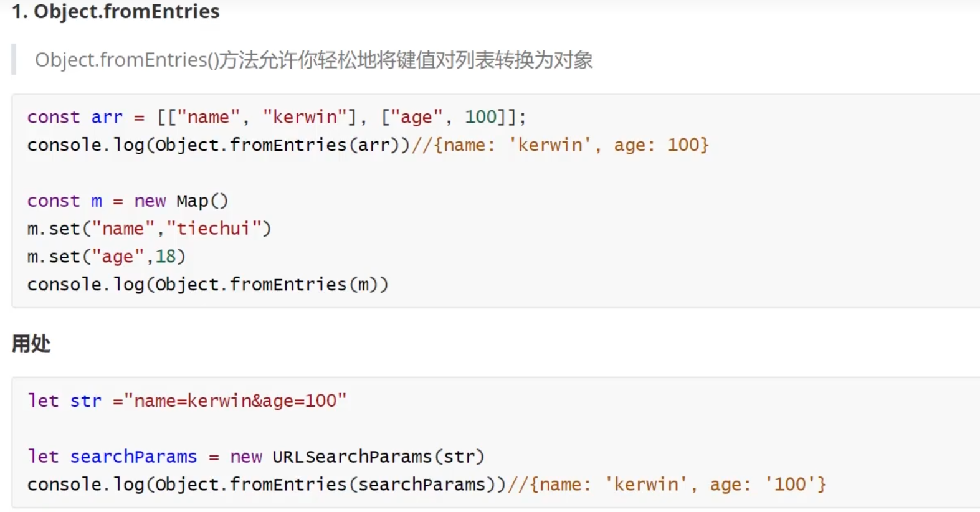980x512 pixels.
Task: Click the "const arr" declaration line
Action: pyautogui.click(x=277, y=117)
